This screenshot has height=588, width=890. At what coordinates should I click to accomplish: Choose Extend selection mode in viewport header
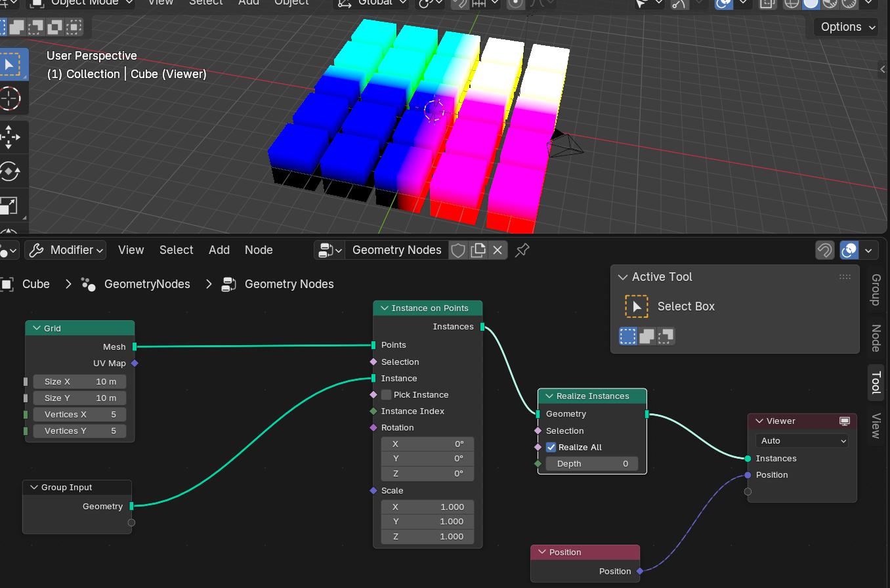pos(17,27)
